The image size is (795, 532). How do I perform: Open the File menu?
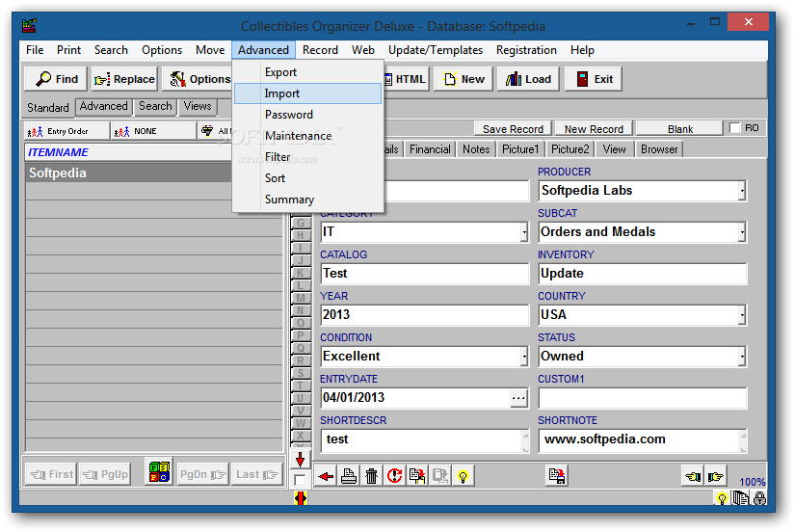tap(35, 50)
